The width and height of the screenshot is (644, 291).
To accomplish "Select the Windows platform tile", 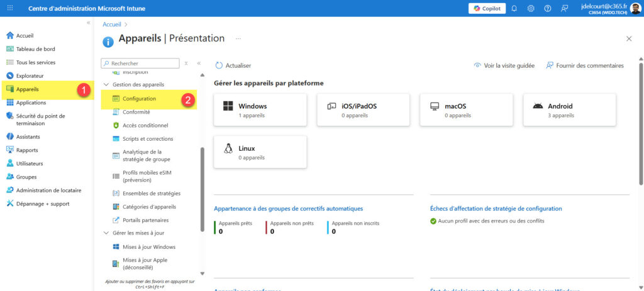I will pos(260,110).
